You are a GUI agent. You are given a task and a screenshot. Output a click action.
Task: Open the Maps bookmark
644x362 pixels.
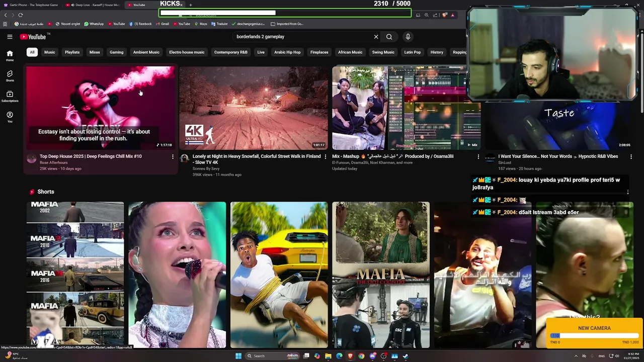click(x=201, y=24)
